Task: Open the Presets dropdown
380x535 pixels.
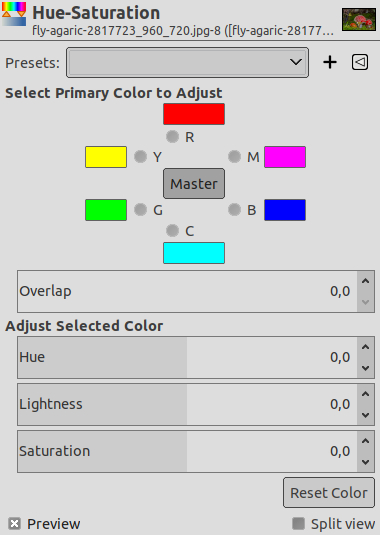Action: pos(188,62)
